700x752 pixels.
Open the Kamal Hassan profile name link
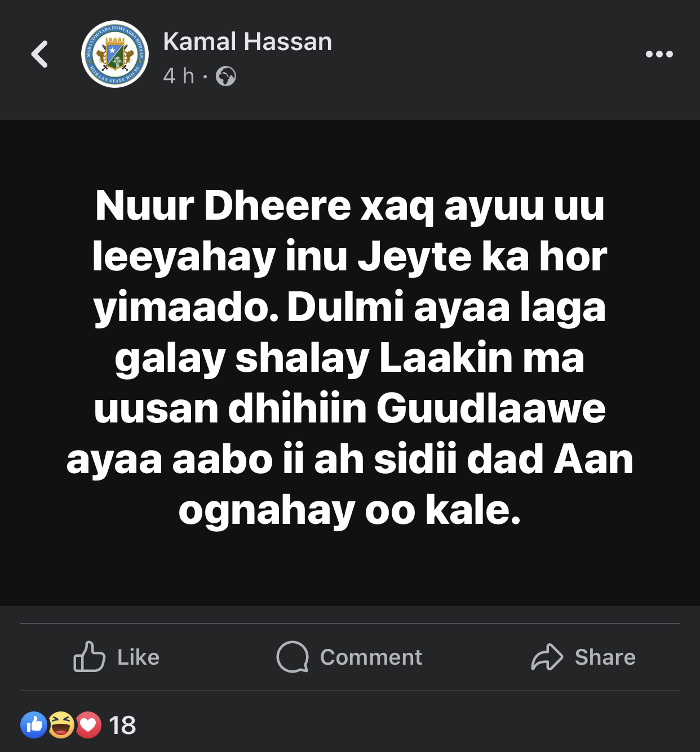tap(247, 42)
